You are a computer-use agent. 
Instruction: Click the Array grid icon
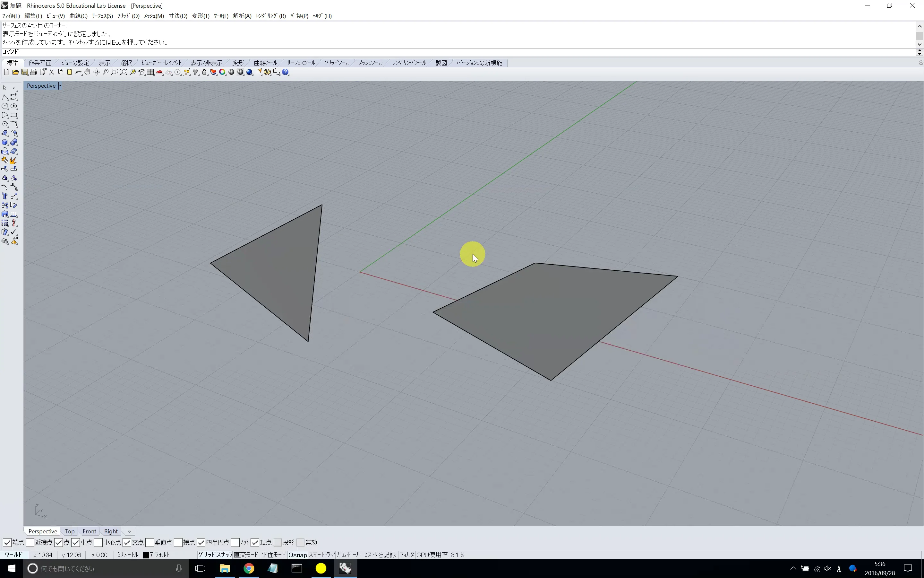point(5,223)
